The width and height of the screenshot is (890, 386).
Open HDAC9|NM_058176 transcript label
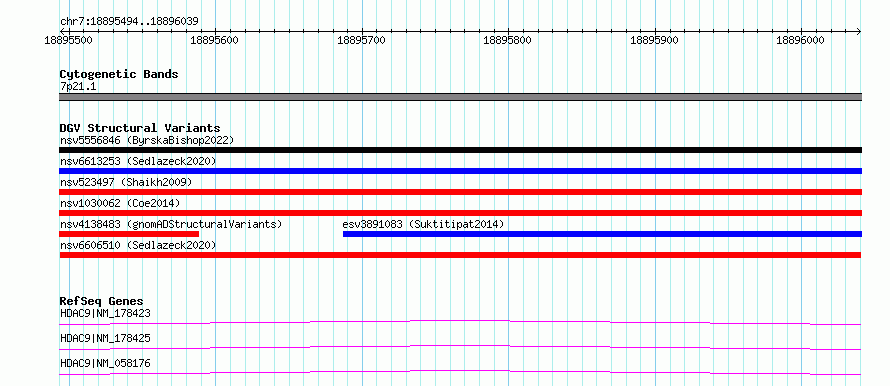pyautogui.click(x=105, y=363)
